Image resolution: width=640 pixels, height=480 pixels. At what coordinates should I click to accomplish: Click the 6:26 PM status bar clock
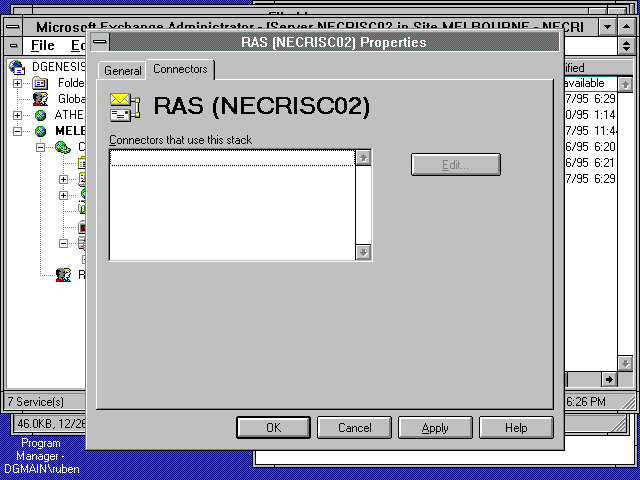[586, 402]
